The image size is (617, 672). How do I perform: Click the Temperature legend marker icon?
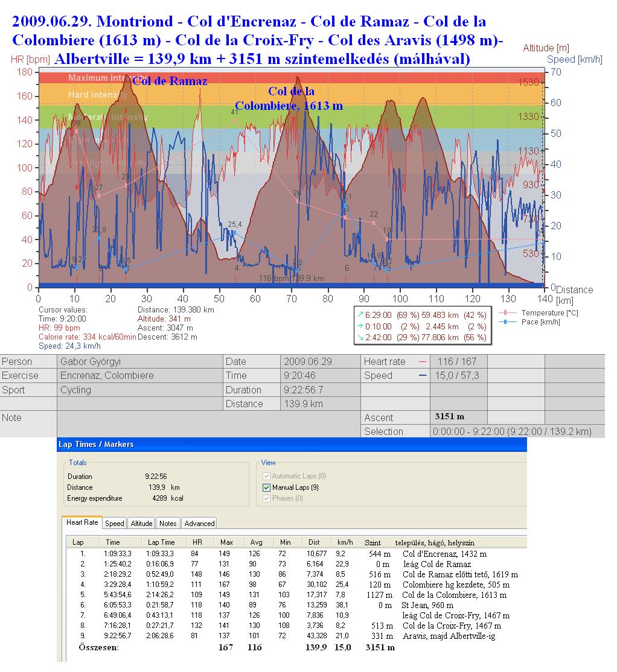click(508, 312)
